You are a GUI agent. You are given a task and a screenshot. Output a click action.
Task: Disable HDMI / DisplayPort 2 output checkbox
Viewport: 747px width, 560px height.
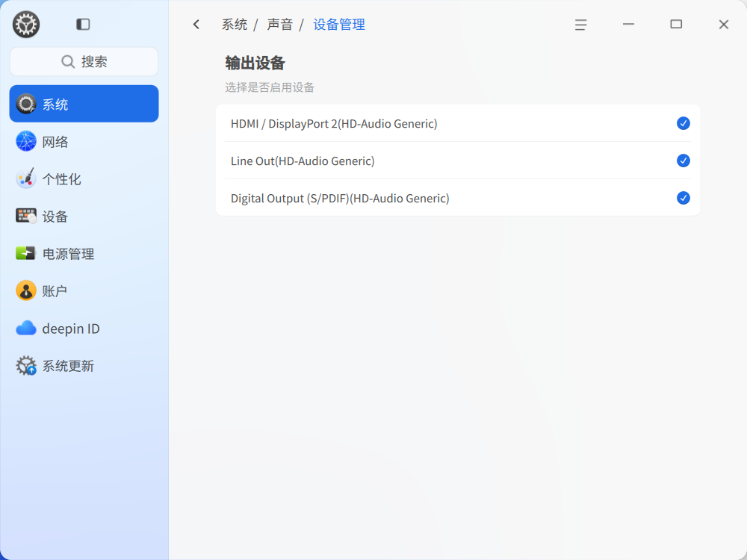684,123
